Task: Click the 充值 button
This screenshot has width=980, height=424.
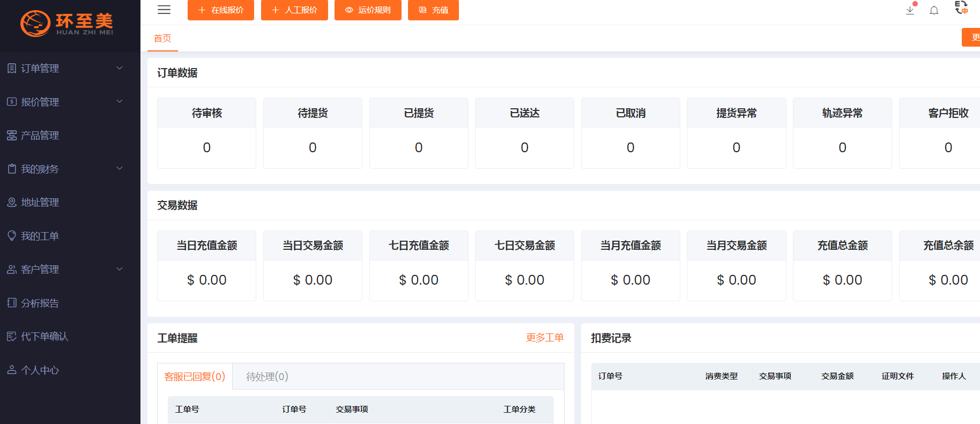Action: coord(433,10)
